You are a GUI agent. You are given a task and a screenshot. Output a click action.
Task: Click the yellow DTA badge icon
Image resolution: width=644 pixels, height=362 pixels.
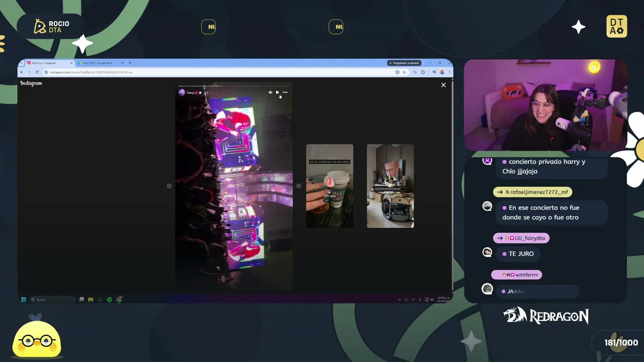[x=617, y=27]
